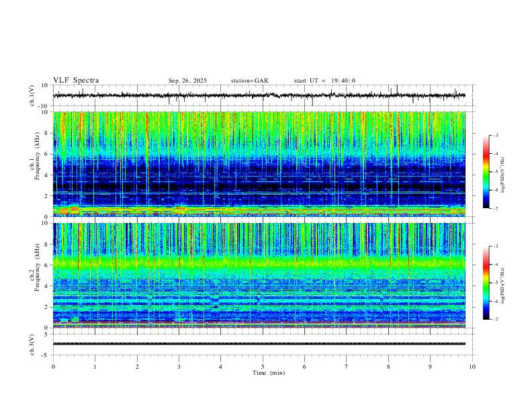
Task: Click the '8' kHz tick of ch.2 spectrogram
Action: coord(46,244)
